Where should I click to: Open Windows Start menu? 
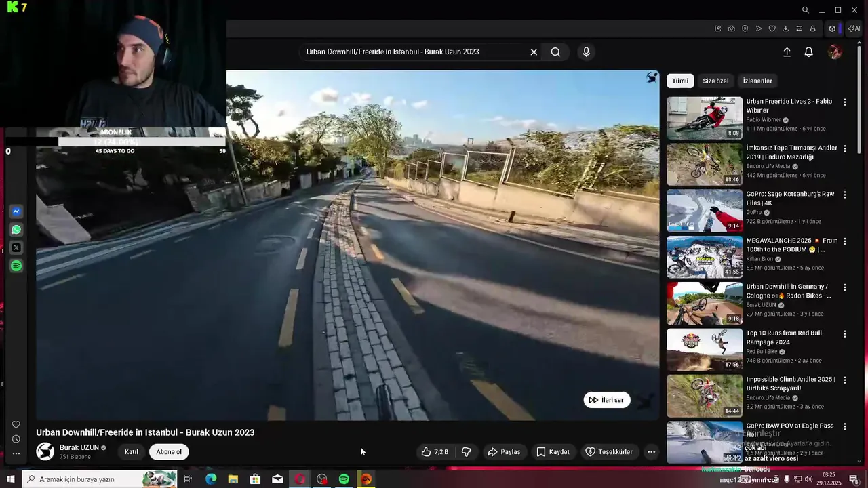(10, 479)
